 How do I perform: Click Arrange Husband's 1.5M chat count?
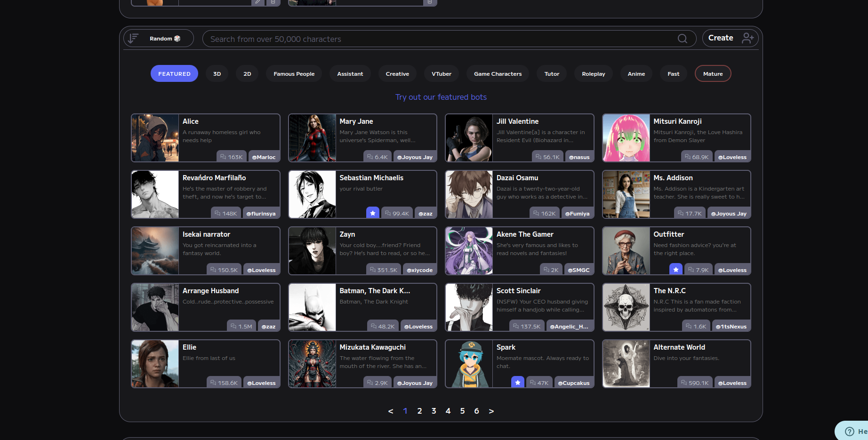[241, 326]
